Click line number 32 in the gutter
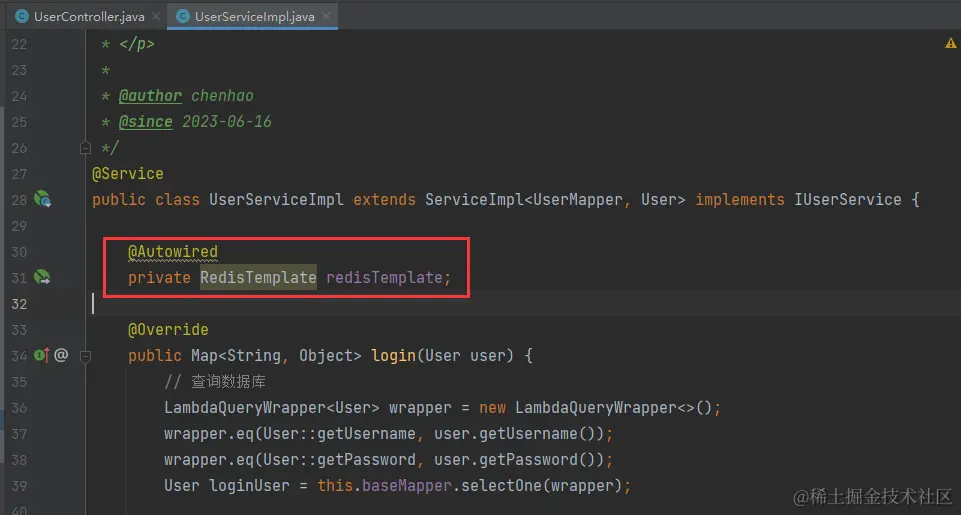The image size is (961, 515). (19, 303)
